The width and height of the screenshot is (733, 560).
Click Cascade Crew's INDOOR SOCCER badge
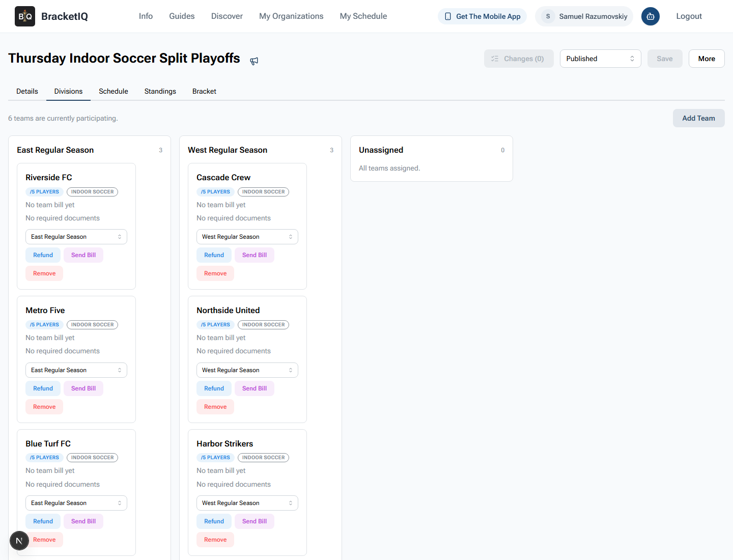pyautogui.click(x=263, y=192)
